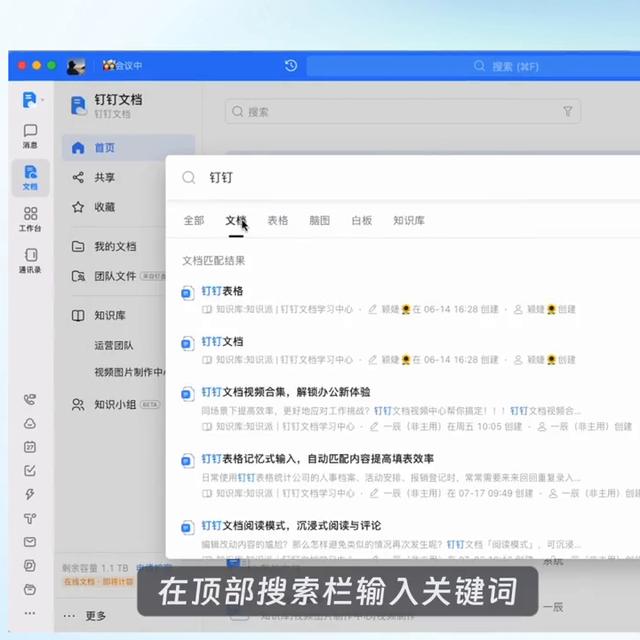This screenshot has height=640, width=640.
Task: Open the to-do checkmark icon in sidebar
Action: point(30,471)
